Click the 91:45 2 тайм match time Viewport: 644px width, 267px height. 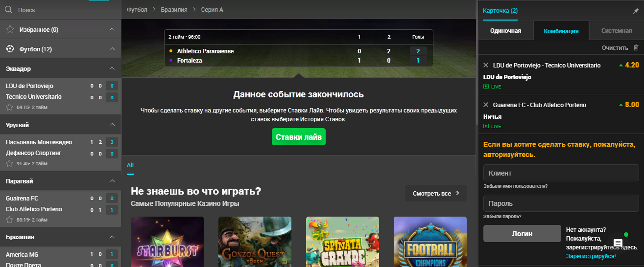(x=32, y=163)
